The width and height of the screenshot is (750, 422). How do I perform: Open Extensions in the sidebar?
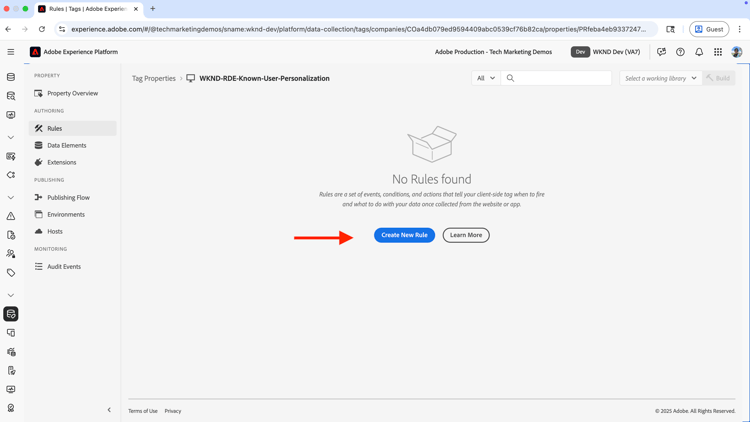click(73, 162)
